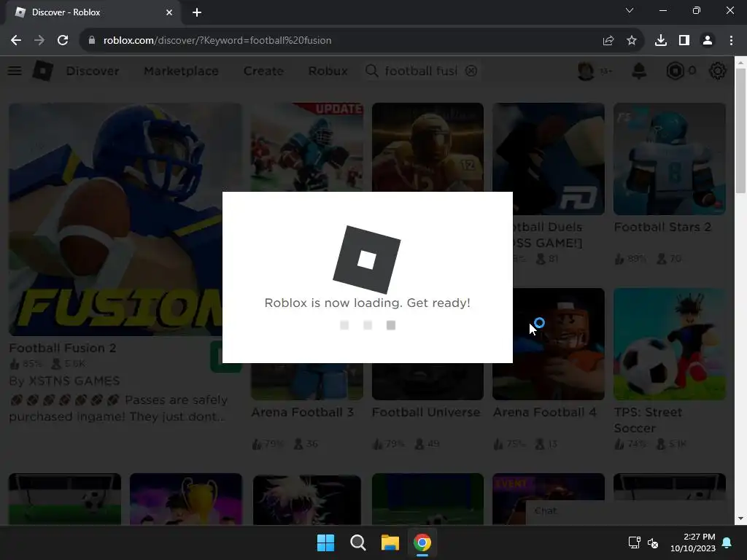View site information via the lock icon
747x560 pixels.
click(92, 41)
